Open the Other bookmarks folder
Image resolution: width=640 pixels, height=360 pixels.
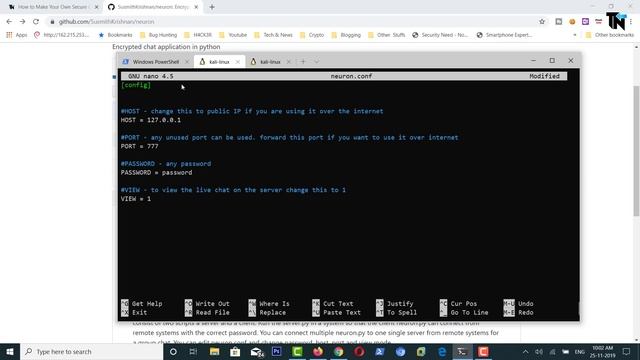click(610, 35)
